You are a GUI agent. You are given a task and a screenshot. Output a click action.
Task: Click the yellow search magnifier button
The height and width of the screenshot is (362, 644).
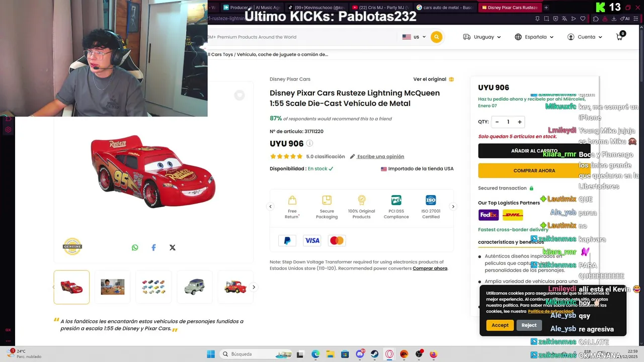(x=436, y=37)
